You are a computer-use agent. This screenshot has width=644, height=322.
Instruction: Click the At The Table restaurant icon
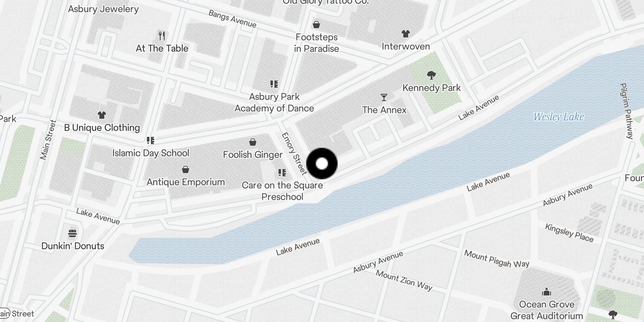click(x=162, y=36)
